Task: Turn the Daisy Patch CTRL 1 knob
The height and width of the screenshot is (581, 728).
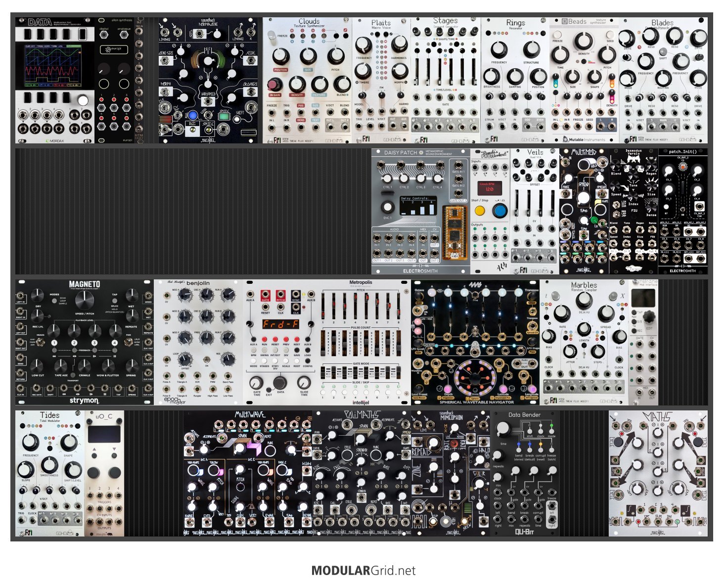Action: [388, 179]
